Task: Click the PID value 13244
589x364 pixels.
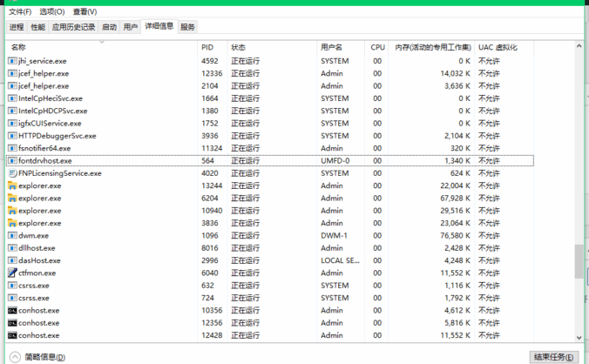Action: click(x=212, y=185)
